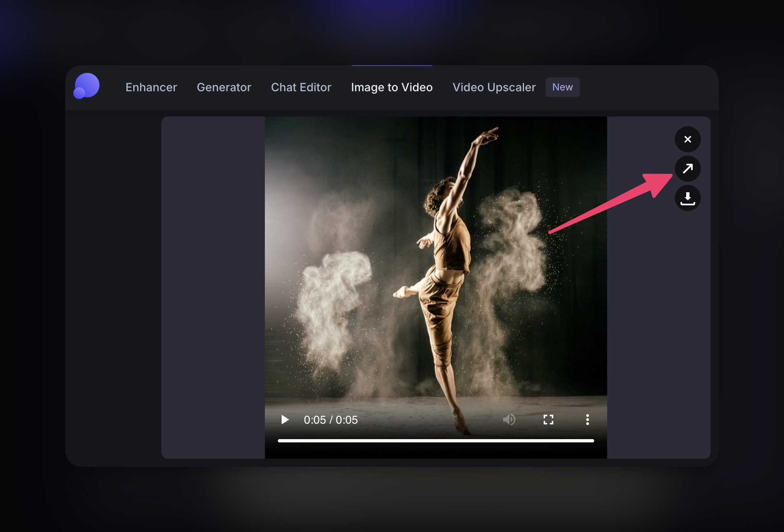Go to the Chat Editor tab
Viewport: 784px width, 532px height.
click(301, 87)
